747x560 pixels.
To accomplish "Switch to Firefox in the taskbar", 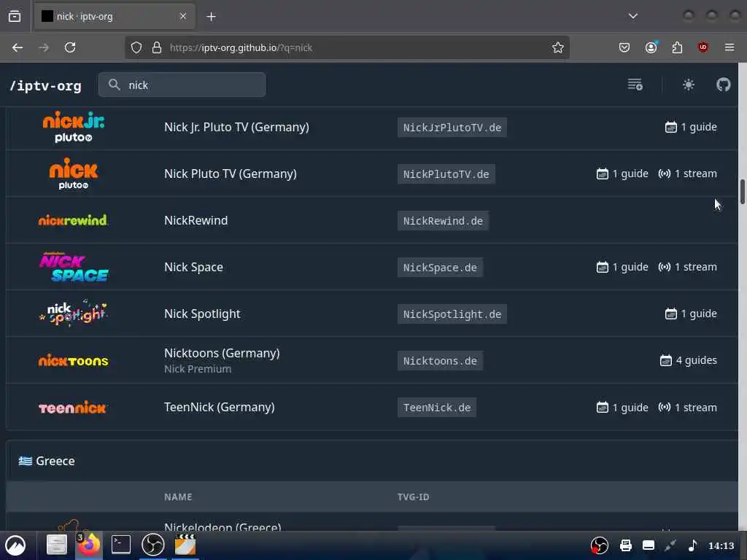I will (88, 545).
